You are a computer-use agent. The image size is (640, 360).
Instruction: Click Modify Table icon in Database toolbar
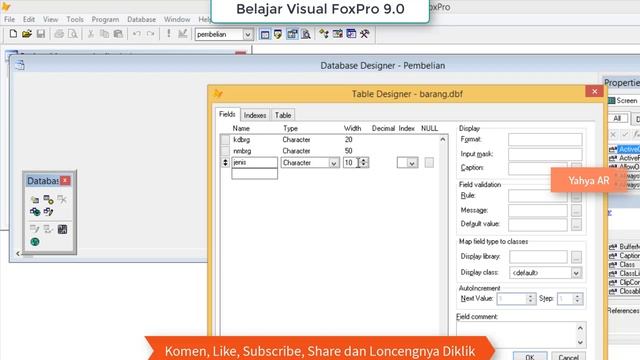[35, 229]
